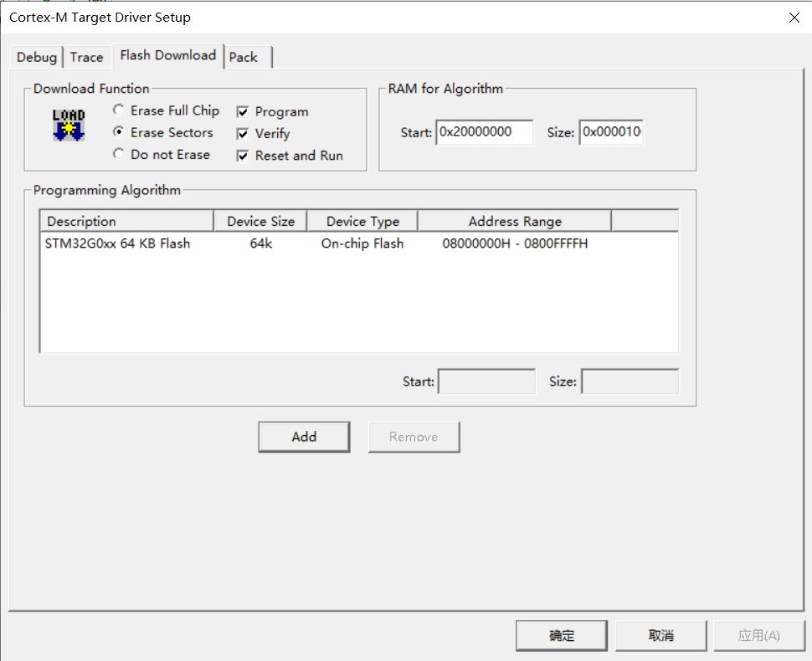This screenshot has width=812, height=661.
Task: Uncheck the Verify checkbox
Action: point(243,133)
